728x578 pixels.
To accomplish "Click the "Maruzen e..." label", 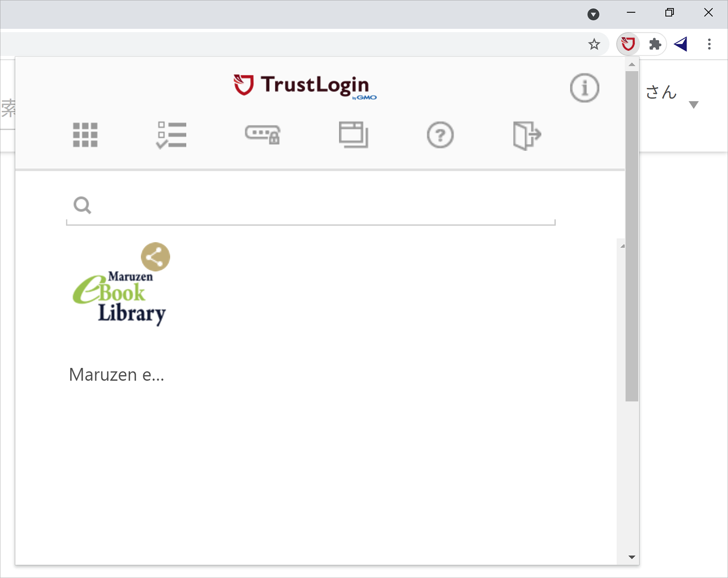I will point(116,375).
